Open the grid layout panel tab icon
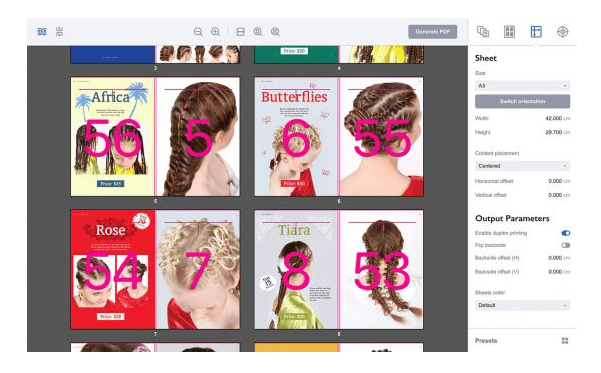601x373 pixels. coord(509,32)
